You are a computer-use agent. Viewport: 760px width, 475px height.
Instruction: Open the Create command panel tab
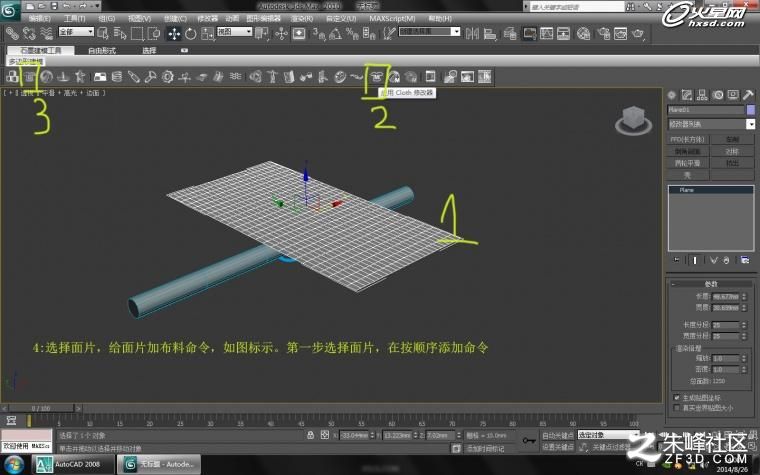(x=672, y=95)
